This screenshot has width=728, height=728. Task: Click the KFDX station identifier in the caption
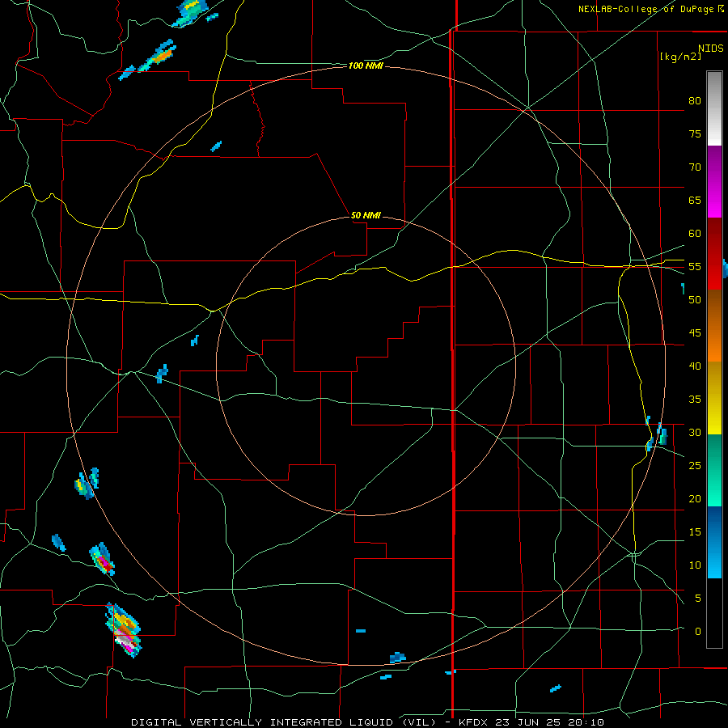pyautogui.click(x=475, y=722)
